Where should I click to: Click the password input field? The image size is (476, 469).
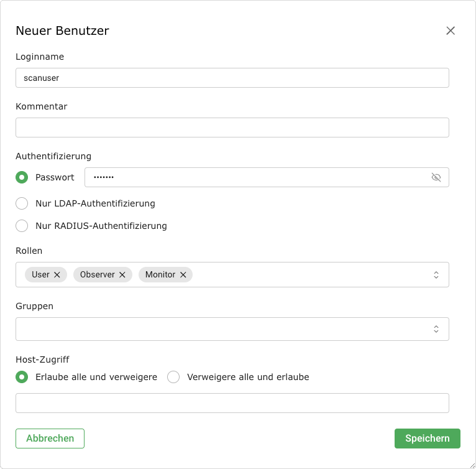pos(255,177)
